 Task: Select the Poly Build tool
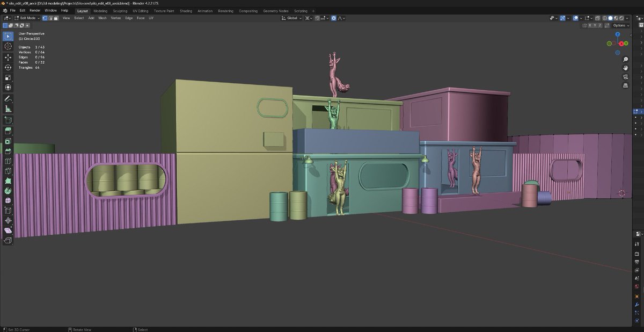[x=8, y=181]
